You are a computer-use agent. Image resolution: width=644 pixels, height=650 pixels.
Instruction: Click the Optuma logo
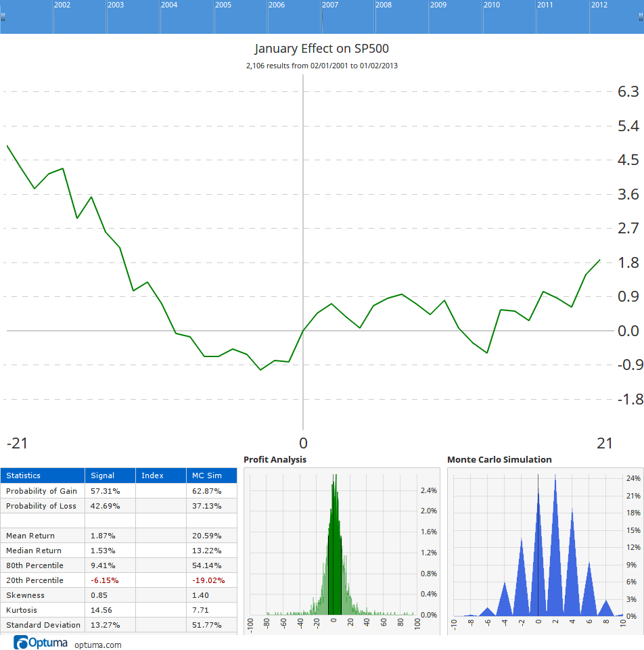click(41, 643)
